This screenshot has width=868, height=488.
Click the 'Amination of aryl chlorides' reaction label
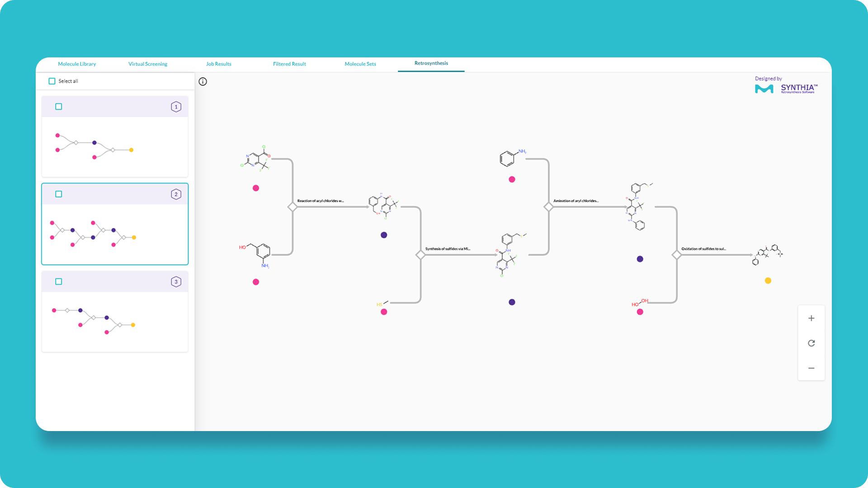(576, 201)
